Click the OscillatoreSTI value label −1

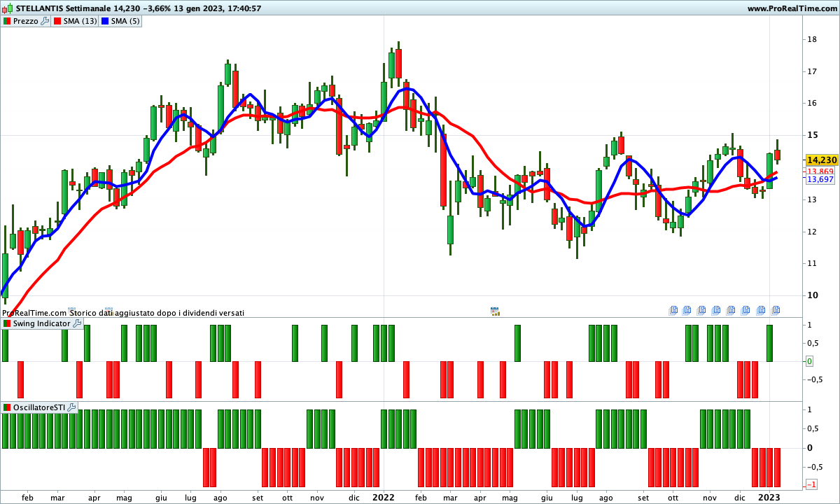(812, 484)
